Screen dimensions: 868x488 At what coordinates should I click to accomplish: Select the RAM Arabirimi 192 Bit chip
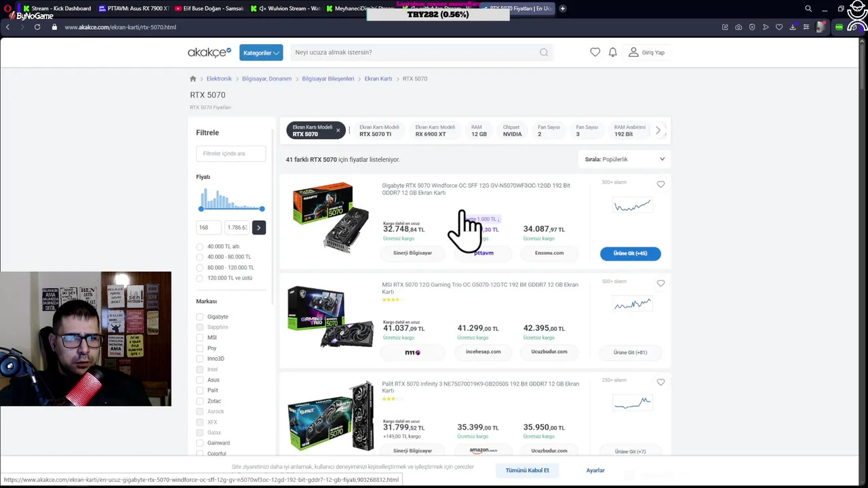(630, 130)
